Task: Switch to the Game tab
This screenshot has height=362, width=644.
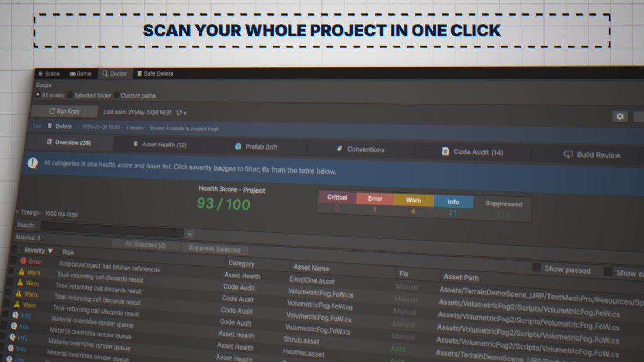Action: [80, 73]
